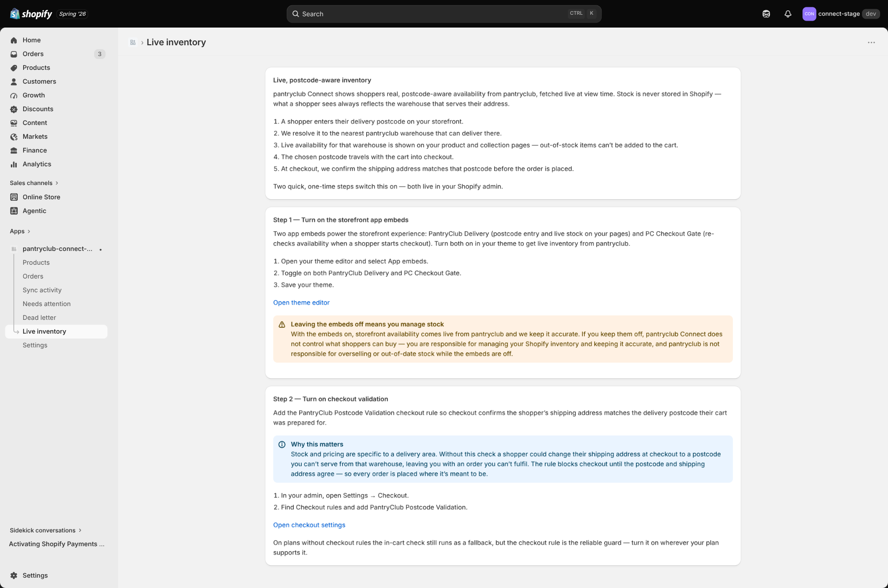888x588 pixels.
Task: Click the search magnifier icon
Action: (x=295, y=14)
